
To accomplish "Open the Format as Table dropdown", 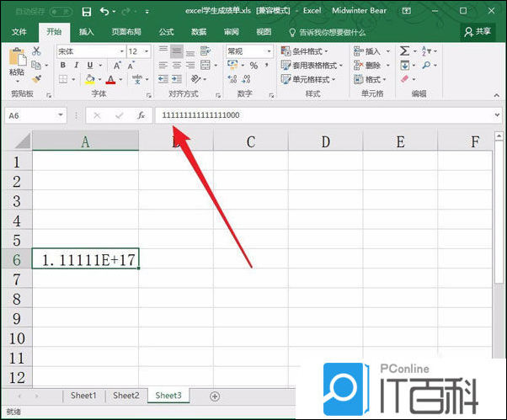I will point(312,66).
